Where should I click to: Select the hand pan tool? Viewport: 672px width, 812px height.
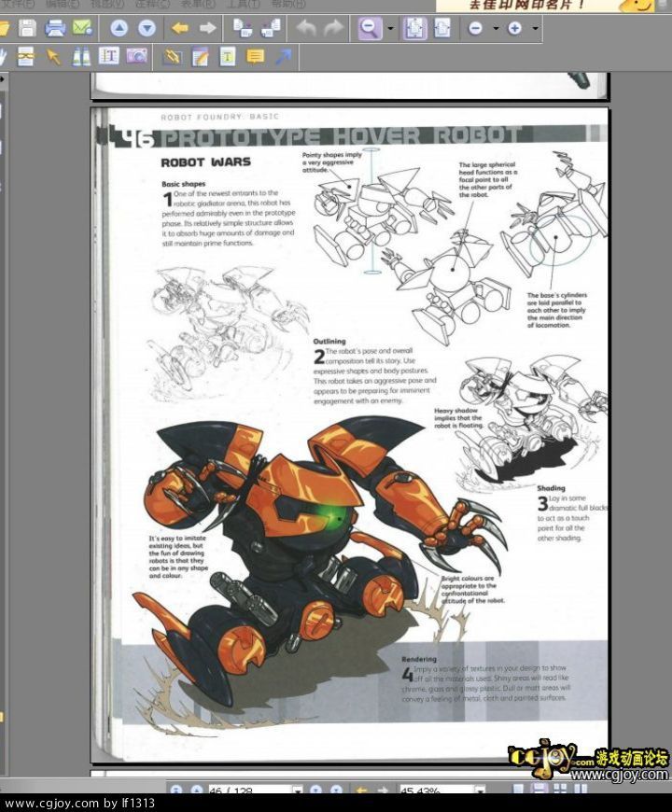[3, 56]
